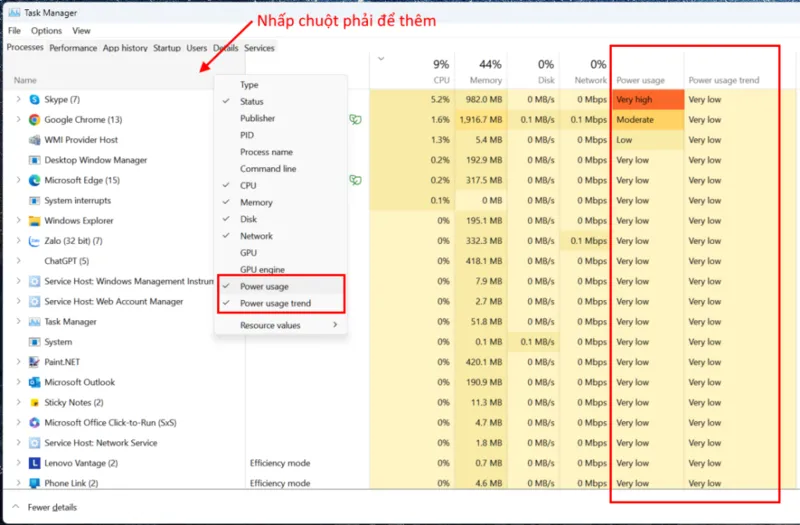Click Service Host Web Account Manager icon

(34, 302)
